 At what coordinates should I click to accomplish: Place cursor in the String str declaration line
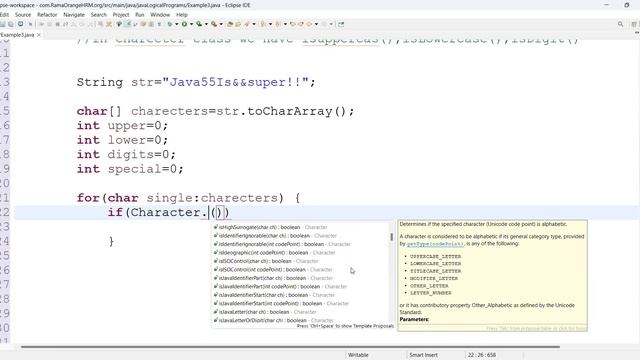tap(196, 82)
